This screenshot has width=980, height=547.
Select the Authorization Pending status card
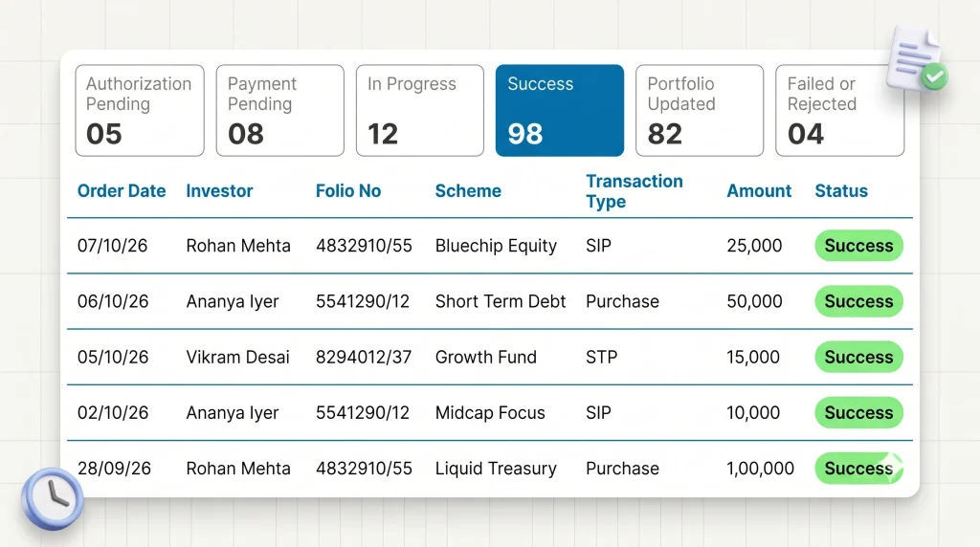[x=140, y=111]
